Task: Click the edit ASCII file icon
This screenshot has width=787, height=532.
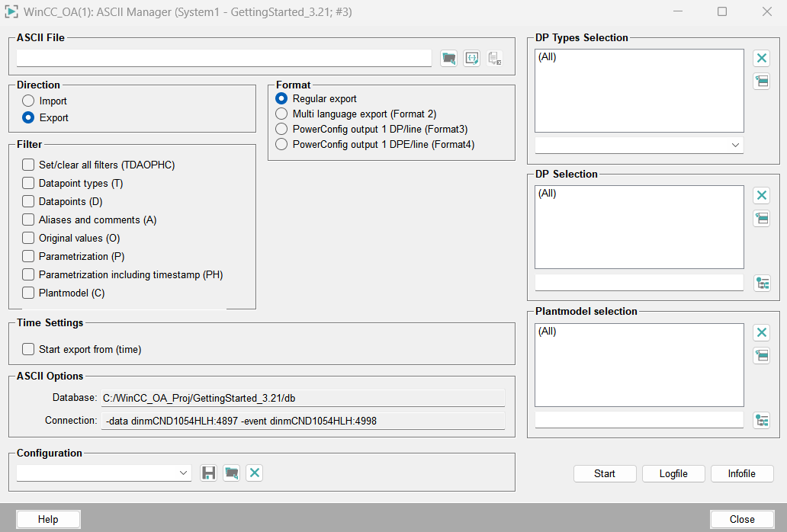Action: (x=471, y=59)
